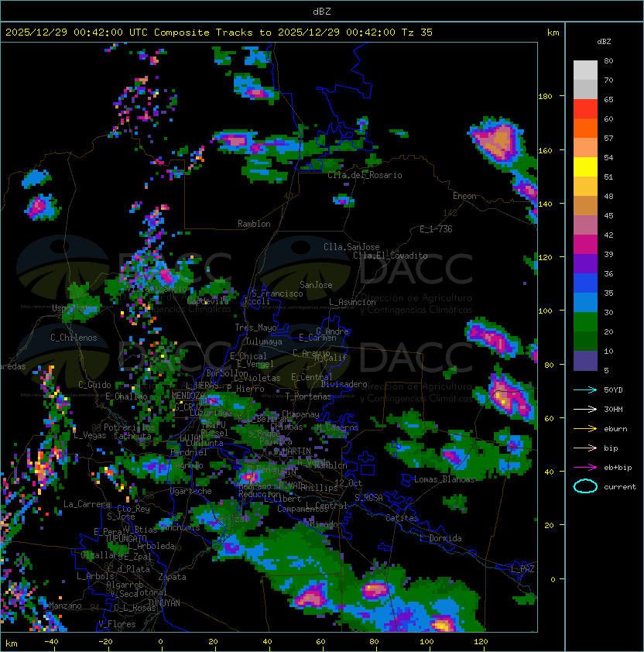This screenshot has height=652, width=644.
Task: Click the La_Carrera map label
Action: 87,504
